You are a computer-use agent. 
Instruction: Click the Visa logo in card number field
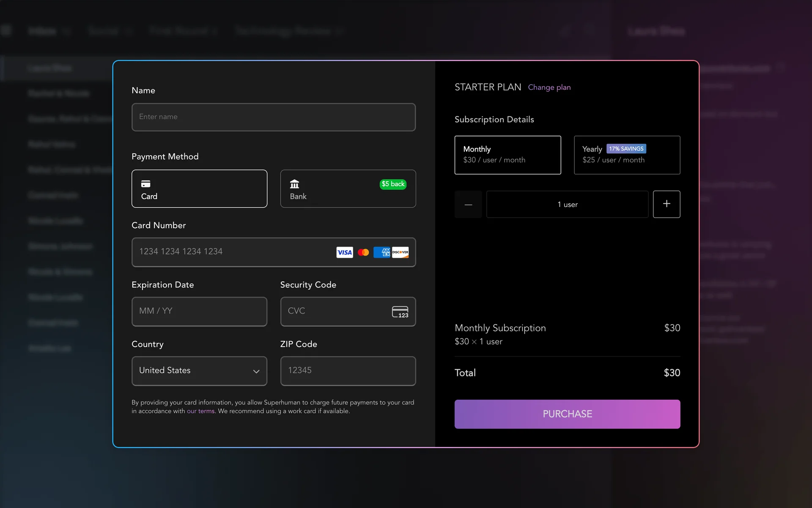344,252
